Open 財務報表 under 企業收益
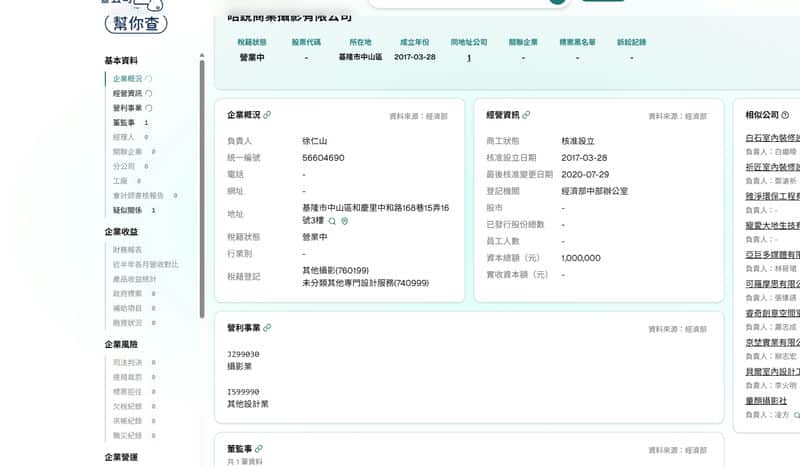800x467 pixels. click(127, 249)
